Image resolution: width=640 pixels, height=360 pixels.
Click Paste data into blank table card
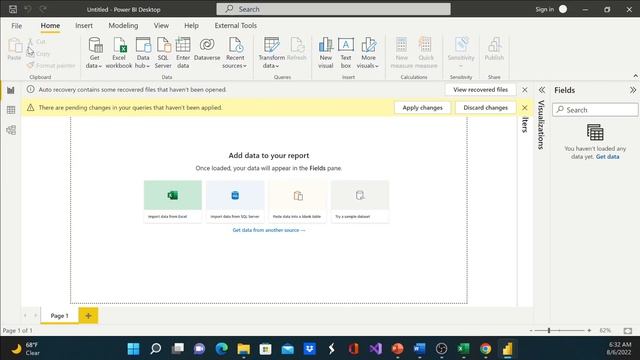(297, 201)
